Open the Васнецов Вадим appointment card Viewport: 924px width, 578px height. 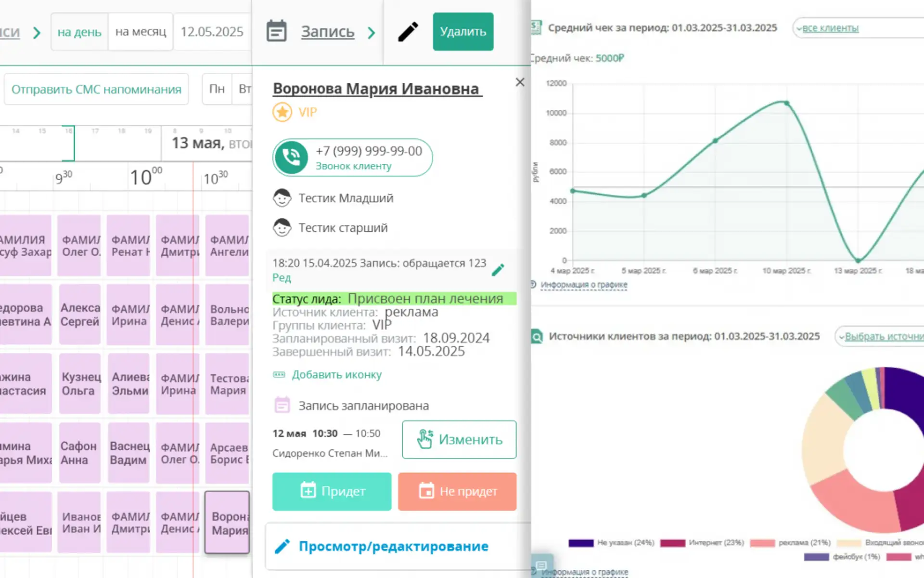click(129, 453)
